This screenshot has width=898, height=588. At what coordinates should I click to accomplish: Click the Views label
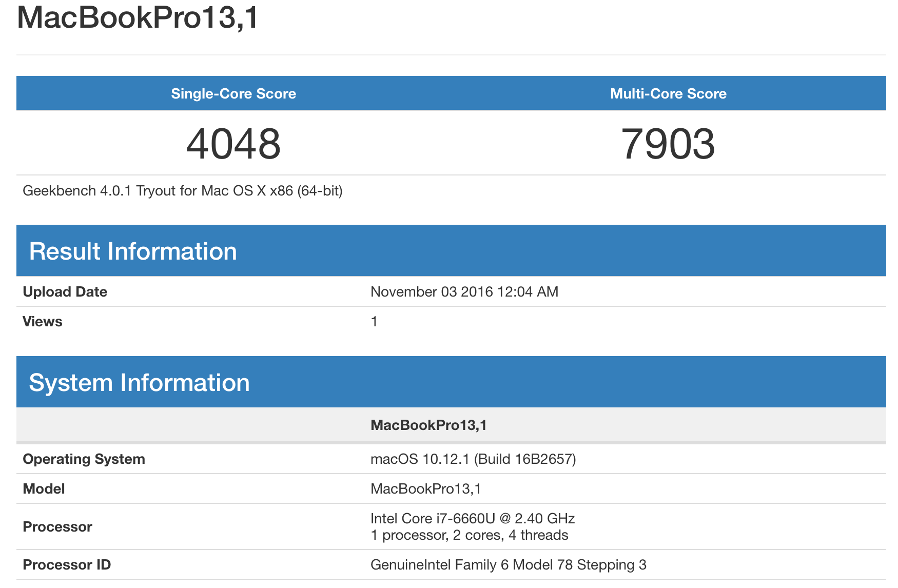pyautogui.click(x=43, y=321)
